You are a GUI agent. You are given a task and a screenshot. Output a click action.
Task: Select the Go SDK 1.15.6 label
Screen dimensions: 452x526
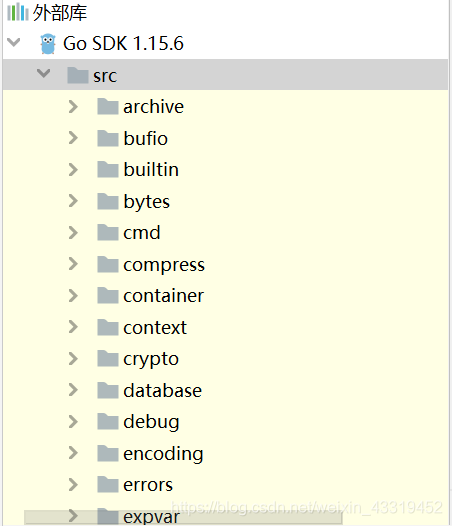123,44
